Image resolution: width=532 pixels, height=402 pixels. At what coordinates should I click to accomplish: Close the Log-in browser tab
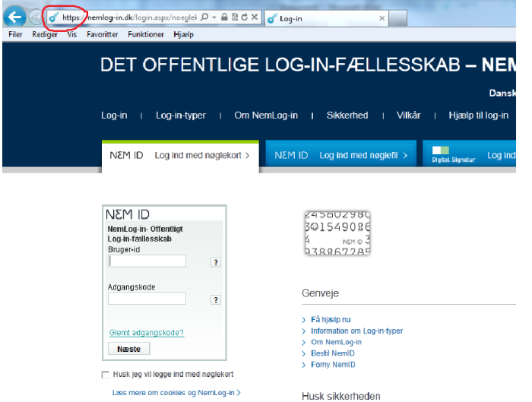[x=382, y=18]
